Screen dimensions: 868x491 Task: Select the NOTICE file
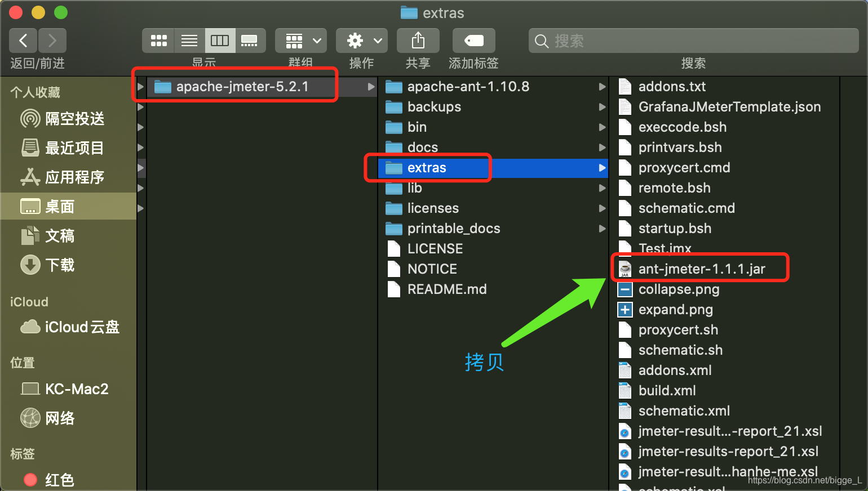coord(493,269)
